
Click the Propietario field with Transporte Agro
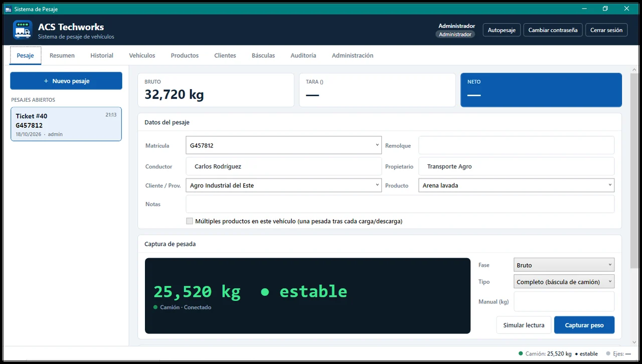point(516,166)
